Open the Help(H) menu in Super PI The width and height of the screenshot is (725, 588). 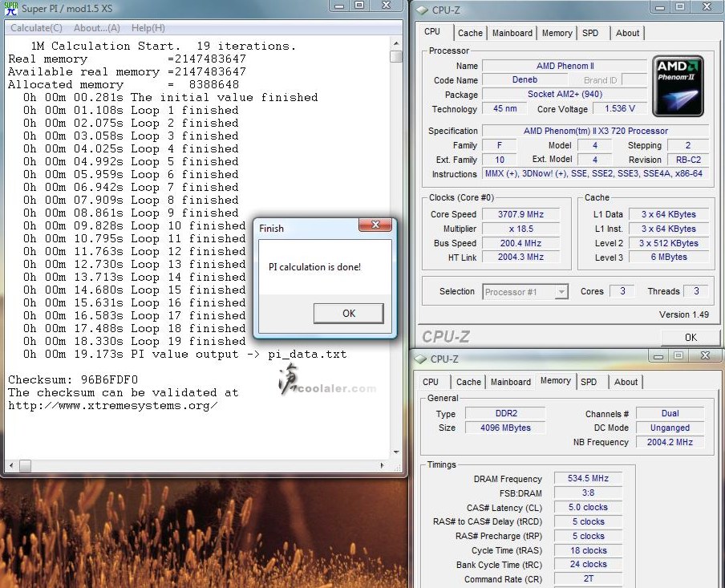tap(148, 28)
